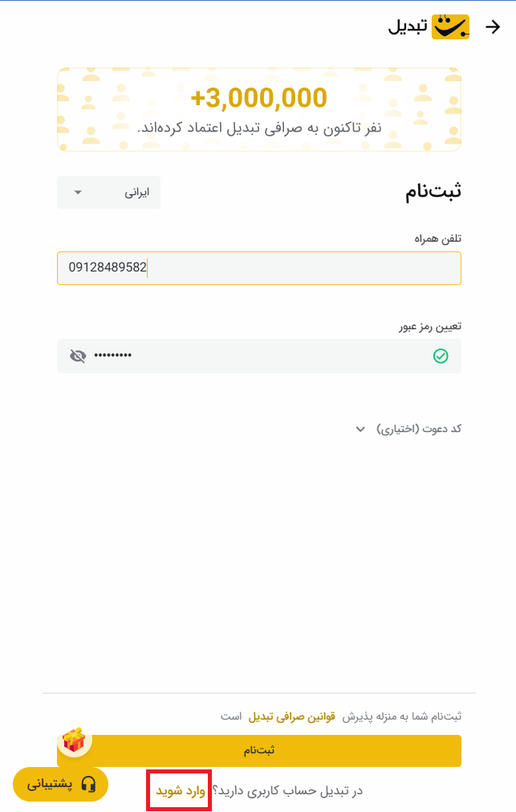Open the ایرانی nationality dropdown

[x=109, y=193]
